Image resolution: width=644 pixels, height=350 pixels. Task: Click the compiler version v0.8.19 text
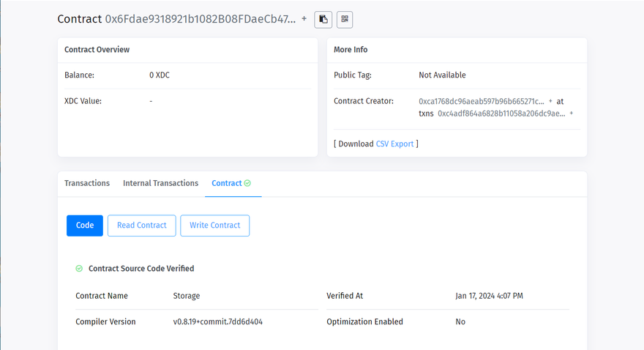(x=217, y=321)
